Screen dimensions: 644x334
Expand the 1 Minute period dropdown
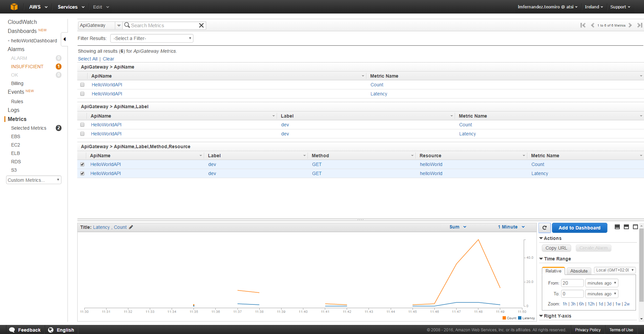point(511,227)
